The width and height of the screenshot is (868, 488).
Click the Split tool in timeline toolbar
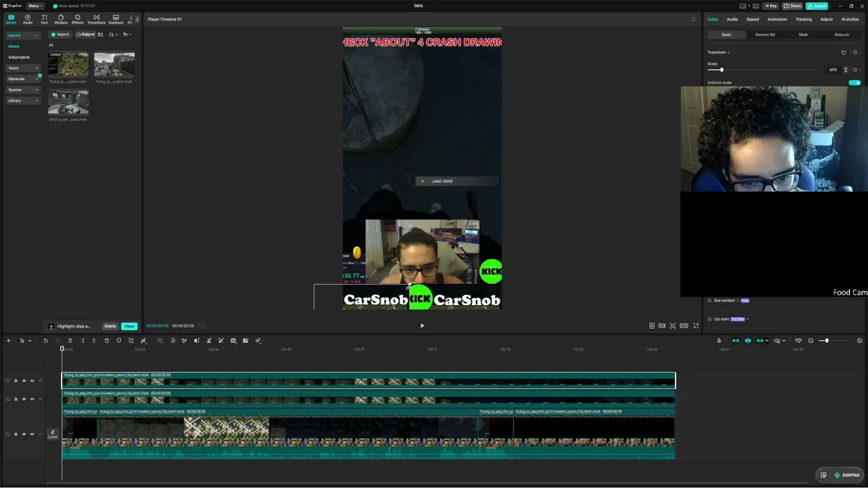[70, 340]
